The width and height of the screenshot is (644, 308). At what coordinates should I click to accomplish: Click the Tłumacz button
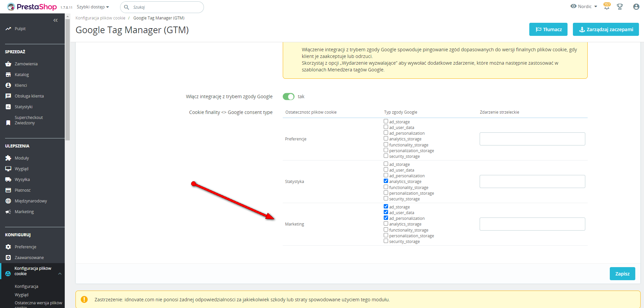coord(548,29)
